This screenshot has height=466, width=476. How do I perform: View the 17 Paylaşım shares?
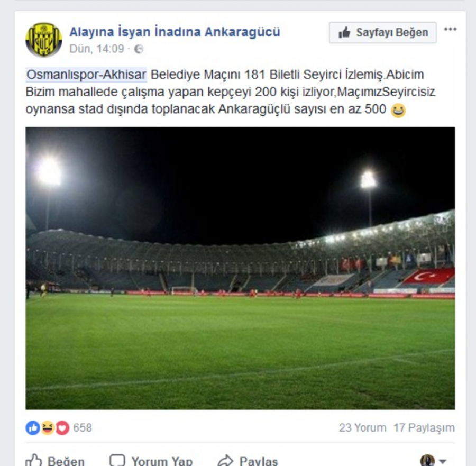click(424, 428)
